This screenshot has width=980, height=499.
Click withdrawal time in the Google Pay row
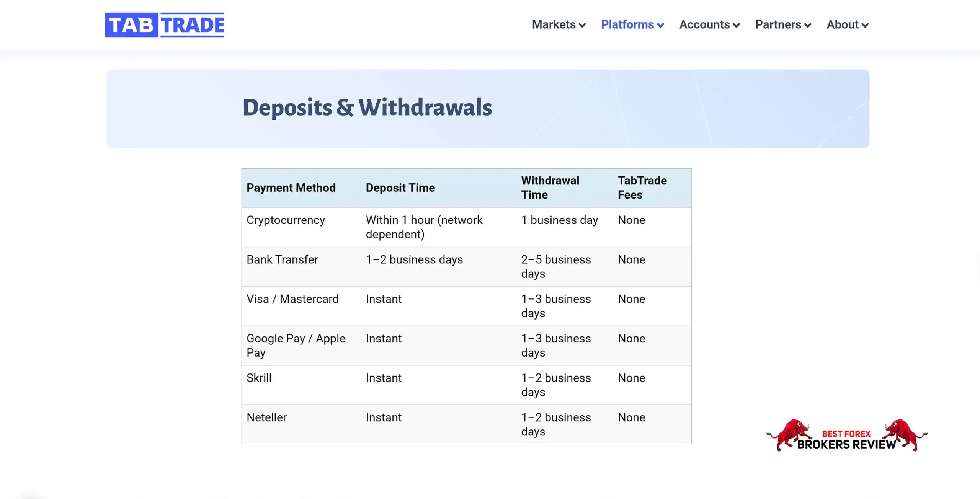556,345
